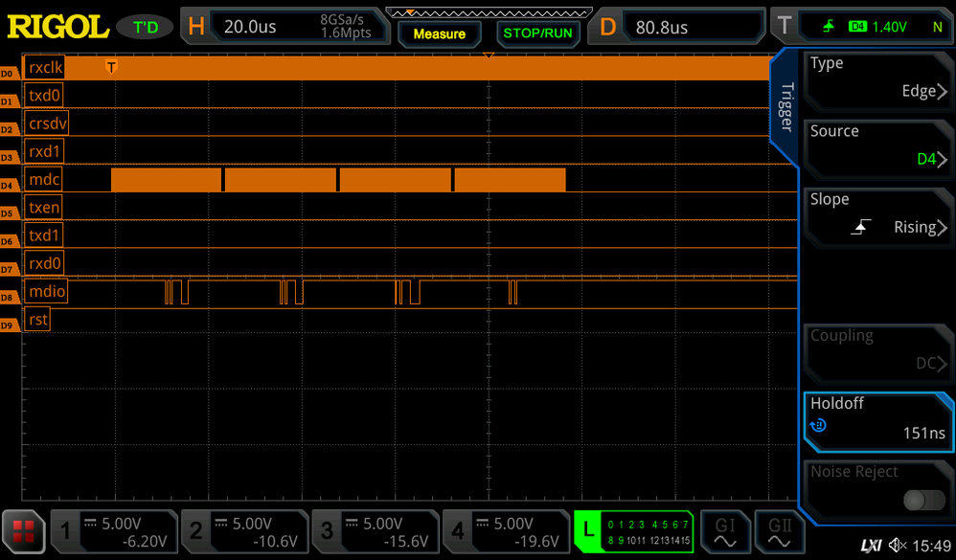
Task: Click the mdio channel label
Action: pyautogui.click(x=46, y=291)
